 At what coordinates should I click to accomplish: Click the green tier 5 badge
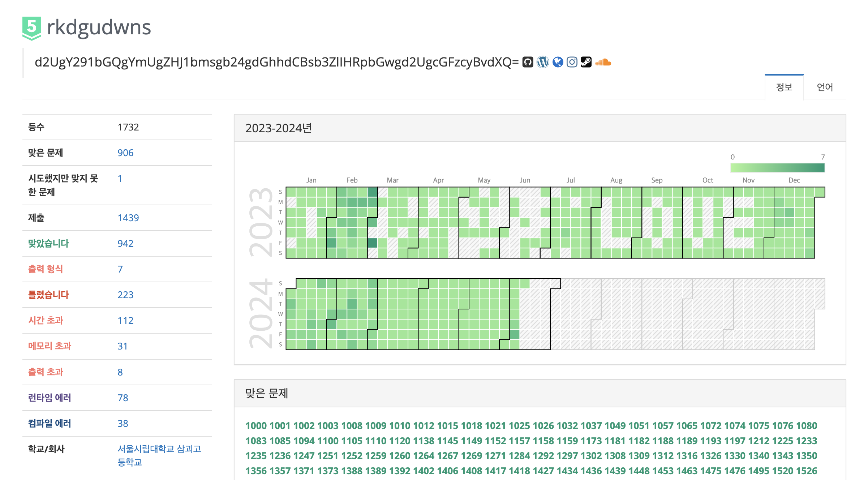[x=32, y=28]
